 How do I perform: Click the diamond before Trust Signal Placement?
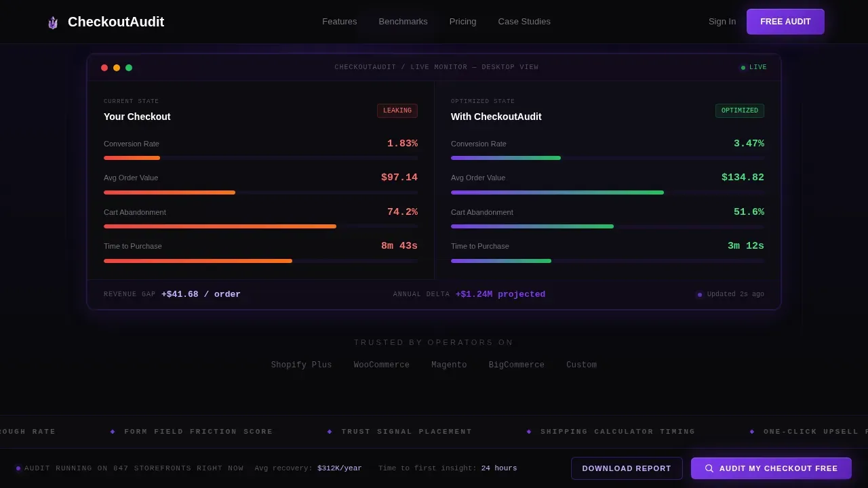coord(330,432)
